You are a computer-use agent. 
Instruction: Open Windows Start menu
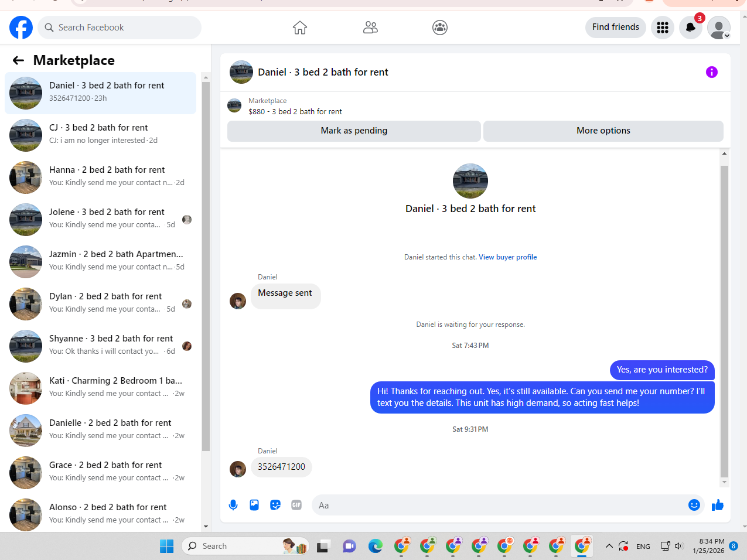coord(166,546)
